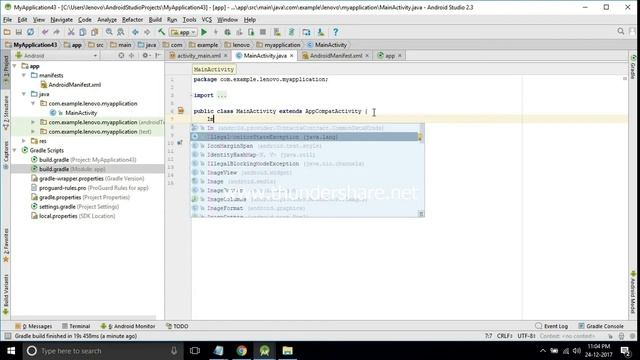Undo last action with the purple arrow

(44, 32)
